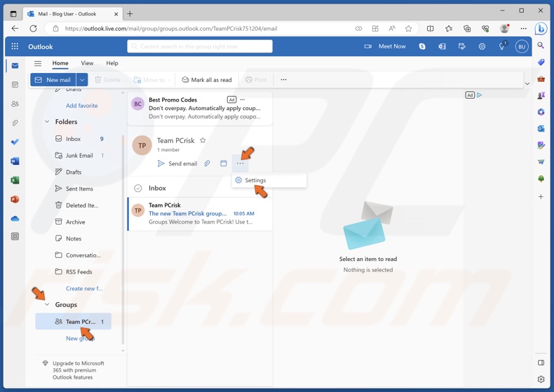Choose Settings from the group menu
Viewport: 554px width, 392px height.
coord(255,180)
